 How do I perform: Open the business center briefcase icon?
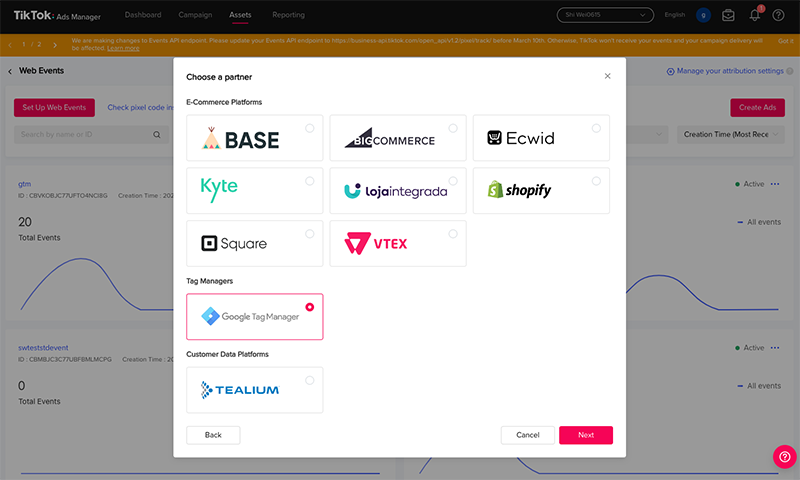coord(728,15)
